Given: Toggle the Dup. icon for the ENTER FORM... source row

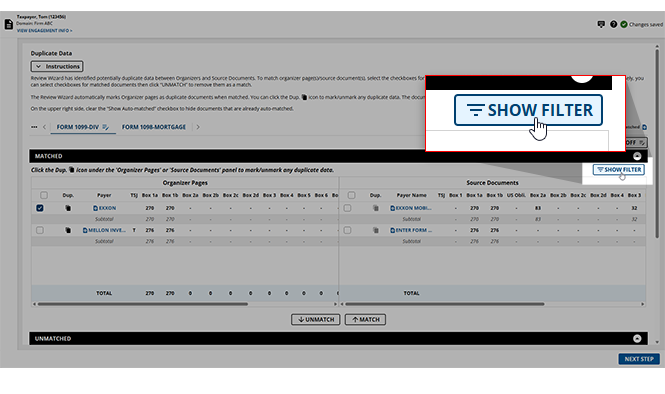Looking at the screenshot, I should 375,230.
